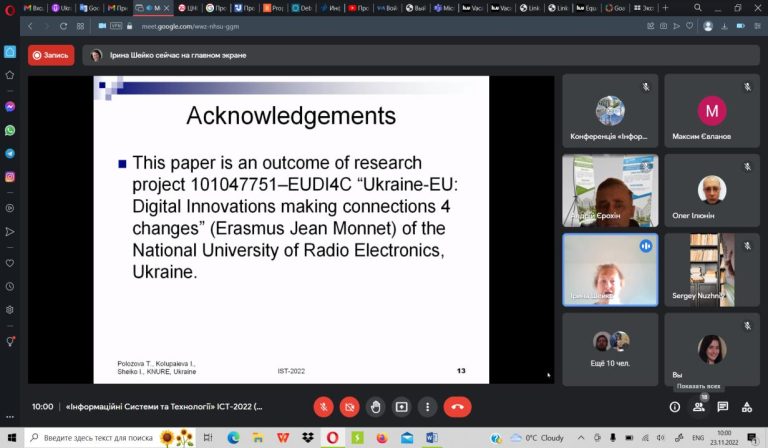Open the chat with everyone panel
The width and height of the screenshot is (768, 448).
pyautogui.click(x=722, y=407)
